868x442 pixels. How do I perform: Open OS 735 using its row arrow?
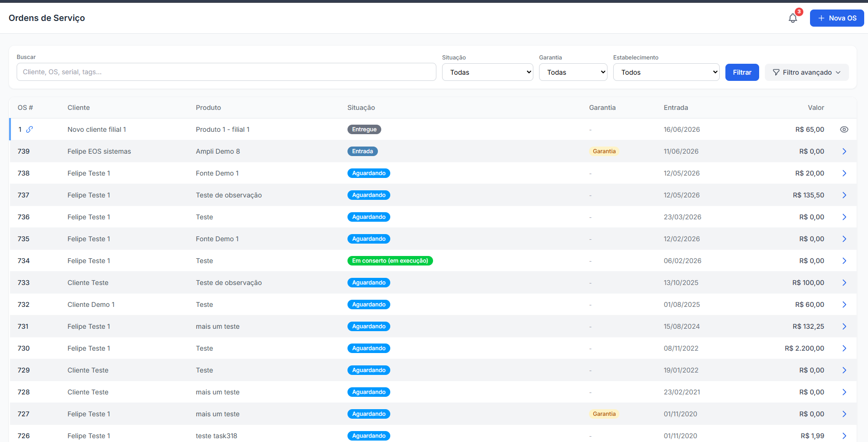tap(844, 239)
